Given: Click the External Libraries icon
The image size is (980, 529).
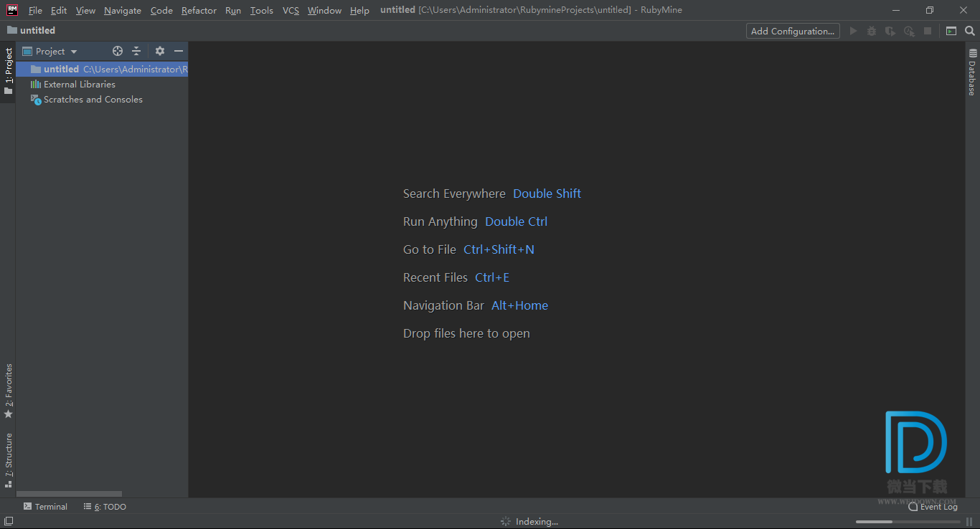Looking at the screenshot, I should [36, 84].
